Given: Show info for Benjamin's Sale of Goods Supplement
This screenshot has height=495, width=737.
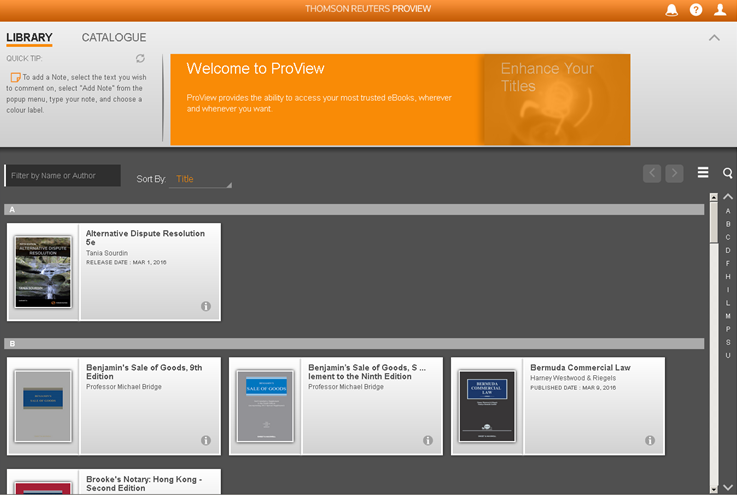Looking at the screenshot, I should click(428, 440).
